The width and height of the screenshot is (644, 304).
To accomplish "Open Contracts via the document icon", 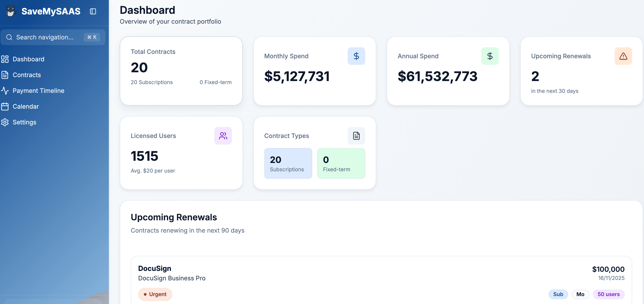I will coord(5,75).
